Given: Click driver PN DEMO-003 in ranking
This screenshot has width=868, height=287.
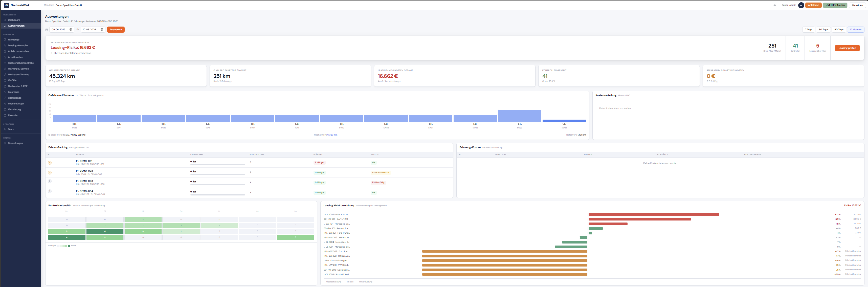Looking at the screenshot, I should (x=84, y=181).
